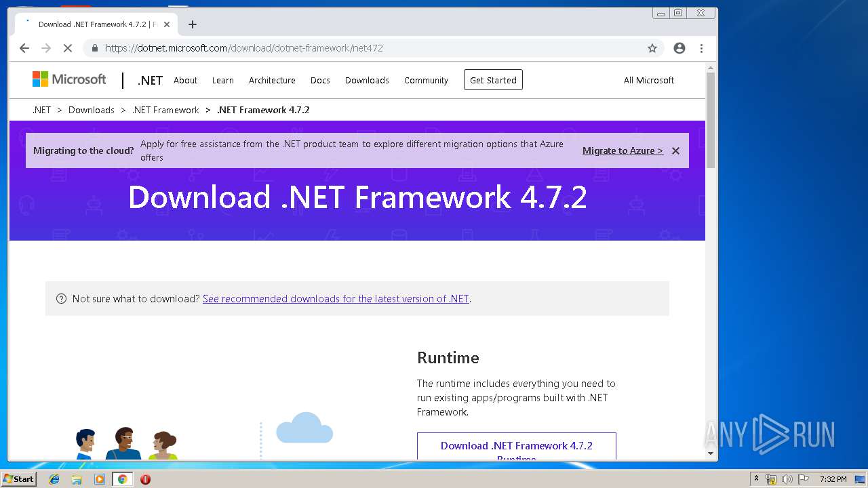Click the question mark help icon
This screenshot has width=868, height=488.
[61, 298]
